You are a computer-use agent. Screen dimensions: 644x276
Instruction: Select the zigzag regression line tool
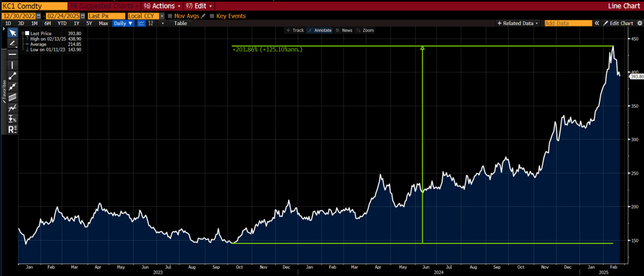(x=13, y=108)
